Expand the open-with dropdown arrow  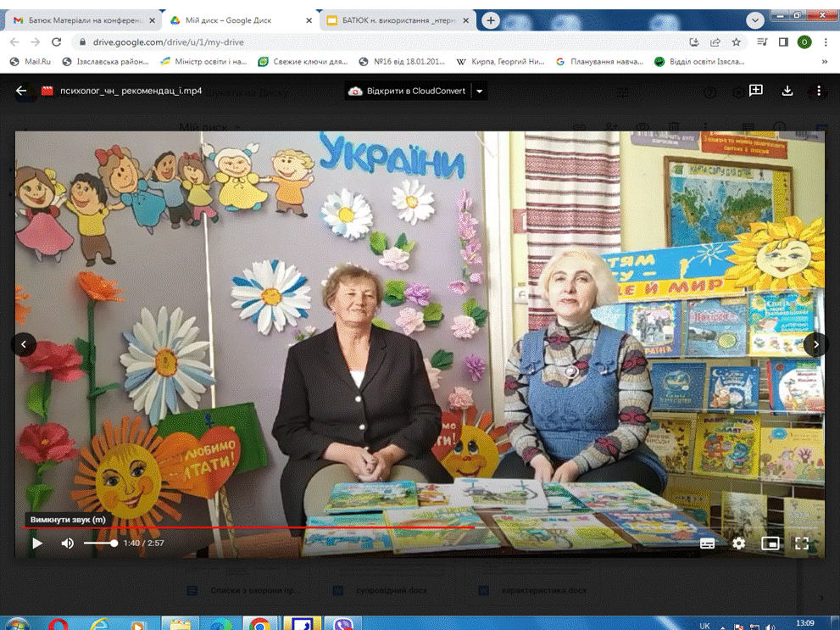tap(480, 91)
